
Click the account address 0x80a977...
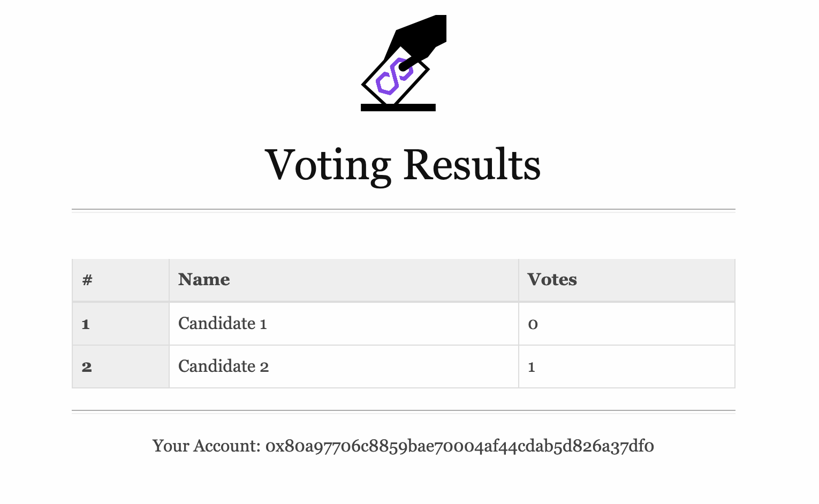[460, 446]
